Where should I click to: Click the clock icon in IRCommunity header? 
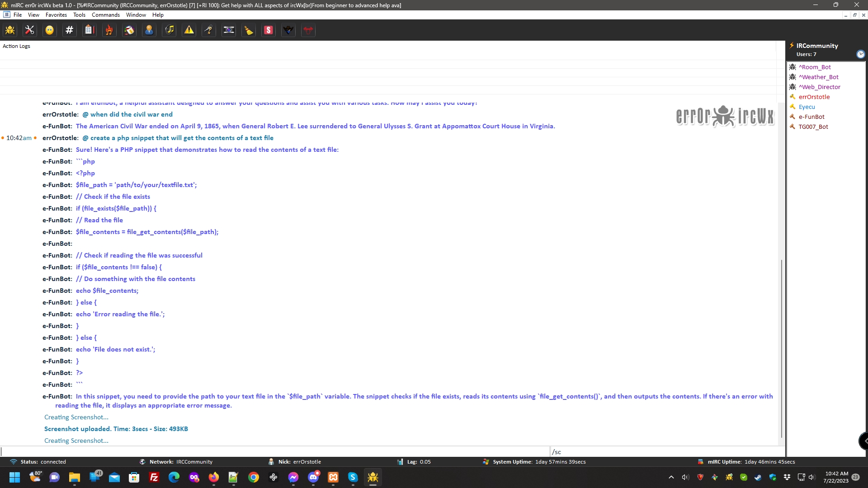[x=860, y=54]
